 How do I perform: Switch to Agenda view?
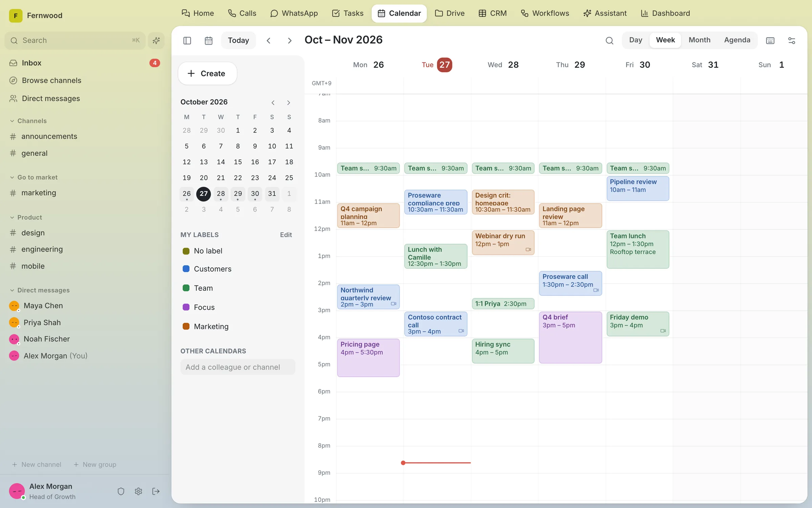tap(737, 40)
